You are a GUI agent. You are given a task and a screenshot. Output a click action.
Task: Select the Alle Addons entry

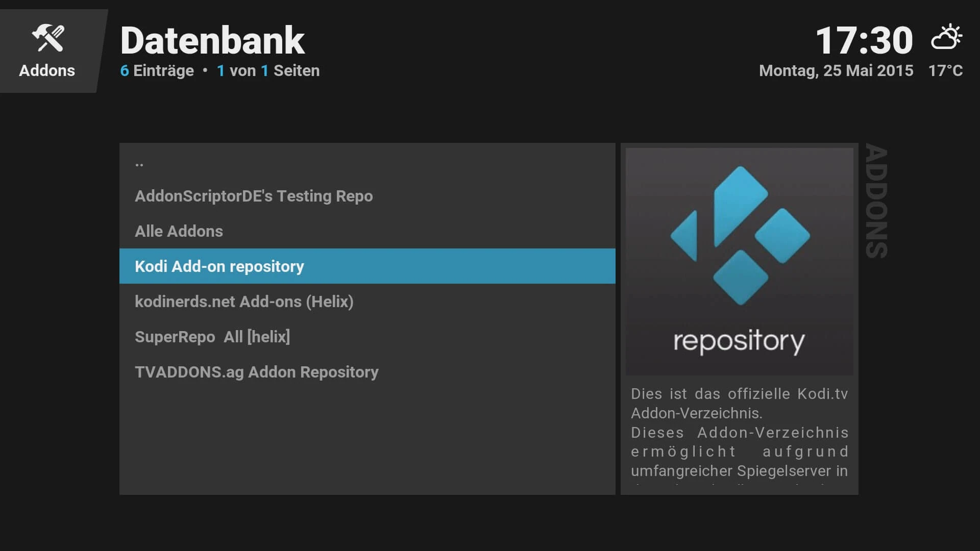[367, 231]
